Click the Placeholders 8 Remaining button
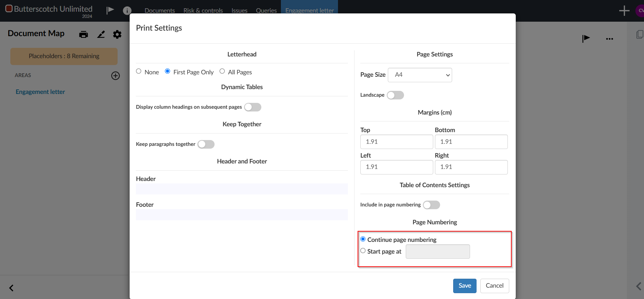The image size is (644, 299). 64,56
